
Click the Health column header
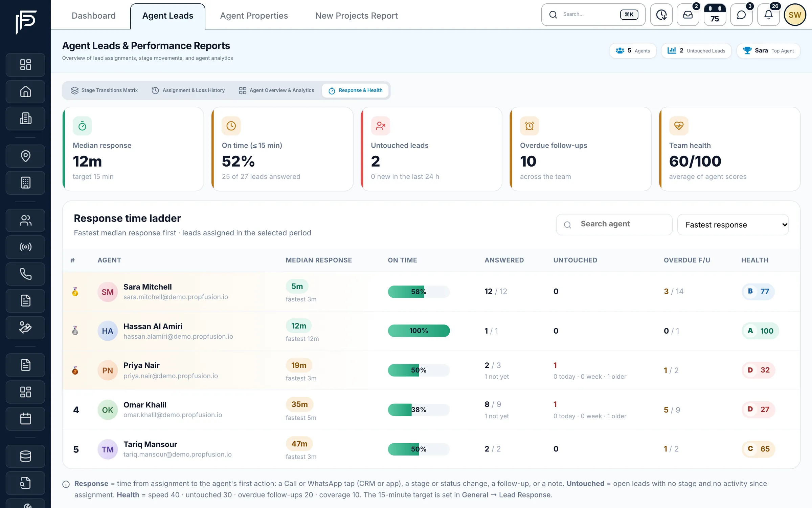[x=754, y=260]
